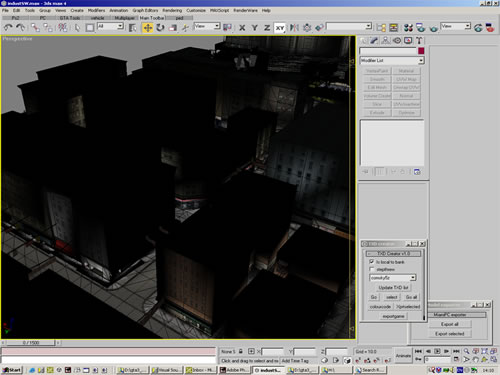
Task: Click the Export all button
Action: 450,324
